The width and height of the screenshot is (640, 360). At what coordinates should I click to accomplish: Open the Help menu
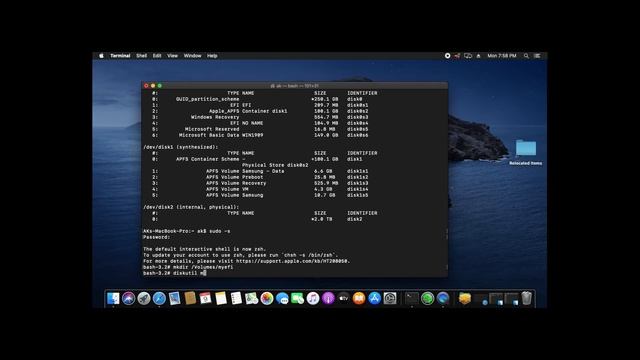[212, 56]
